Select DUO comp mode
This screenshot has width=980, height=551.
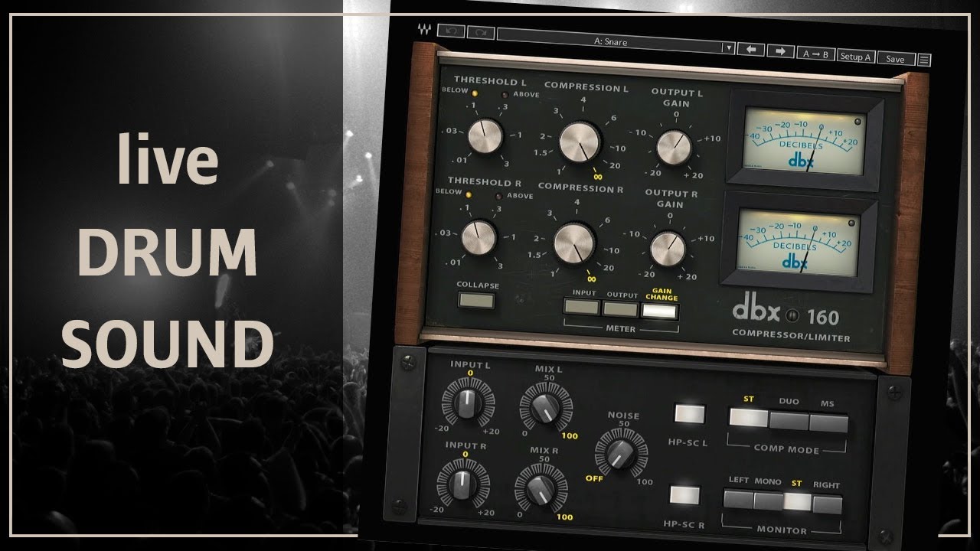(789, 421)
